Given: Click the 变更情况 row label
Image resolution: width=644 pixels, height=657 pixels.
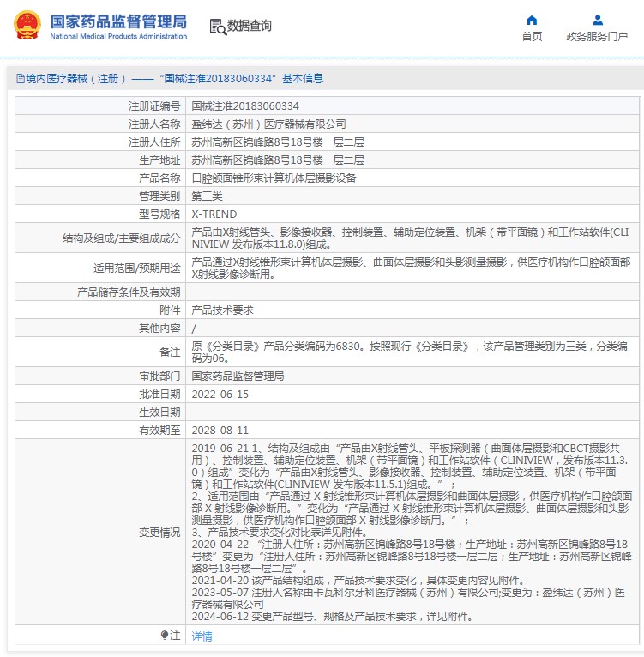Looking at the screenshot, I should [159, 532].
